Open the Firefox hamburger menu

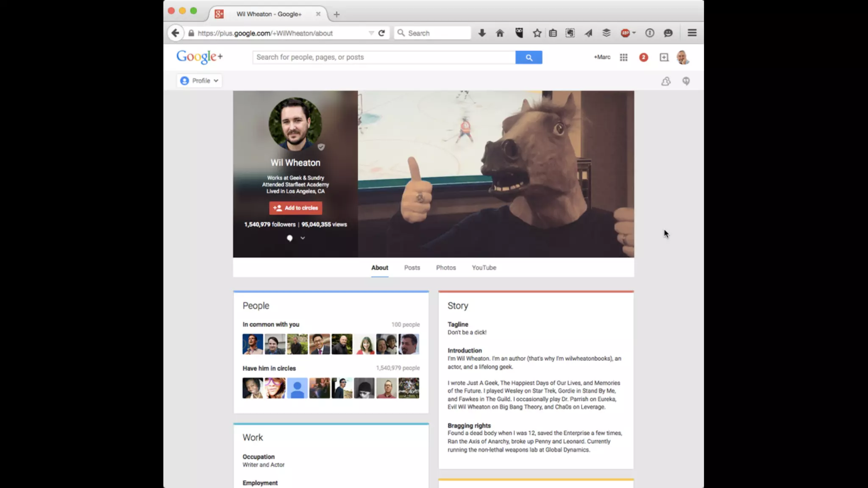692,33
